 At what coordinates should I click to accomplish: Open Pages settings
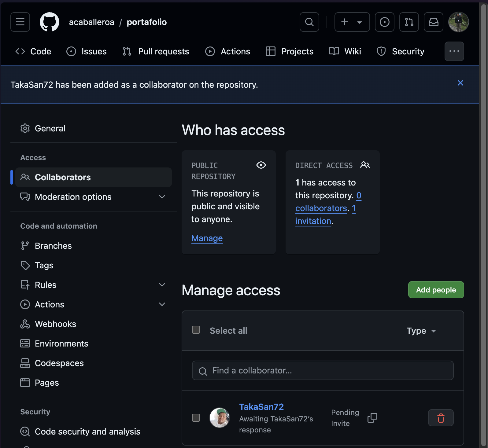94,383
